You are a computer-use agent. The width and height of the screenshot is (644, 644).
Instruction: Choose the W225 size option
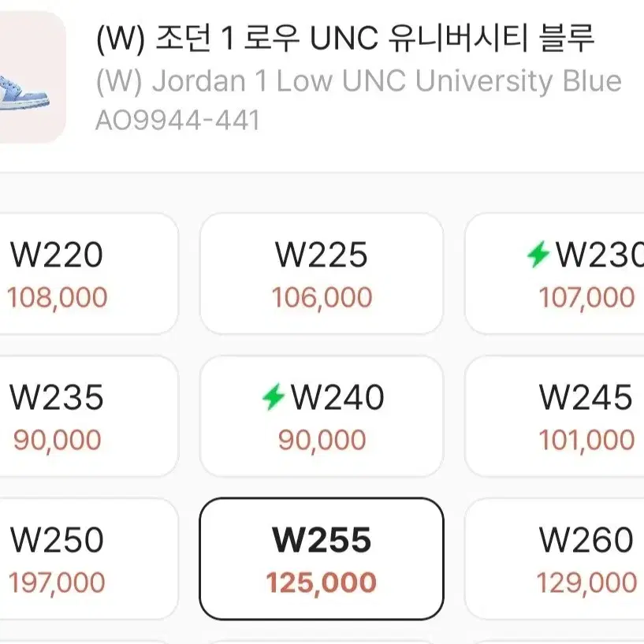(322, 255)
